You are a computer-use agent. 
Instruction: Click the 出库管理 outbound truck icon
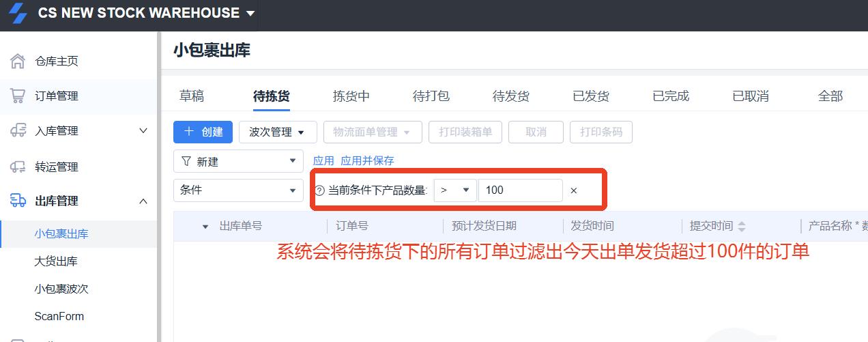coord(18,201)
